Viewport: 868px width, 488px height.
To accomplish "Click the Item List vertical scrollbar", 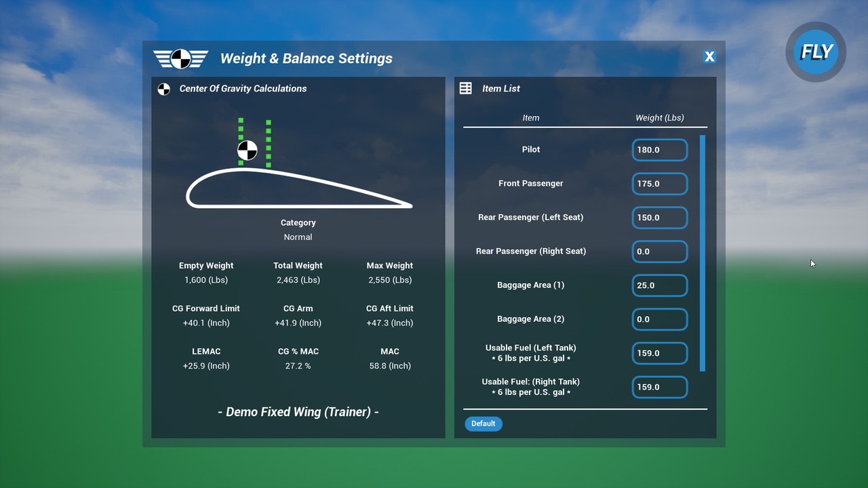I will coord(703,253).
